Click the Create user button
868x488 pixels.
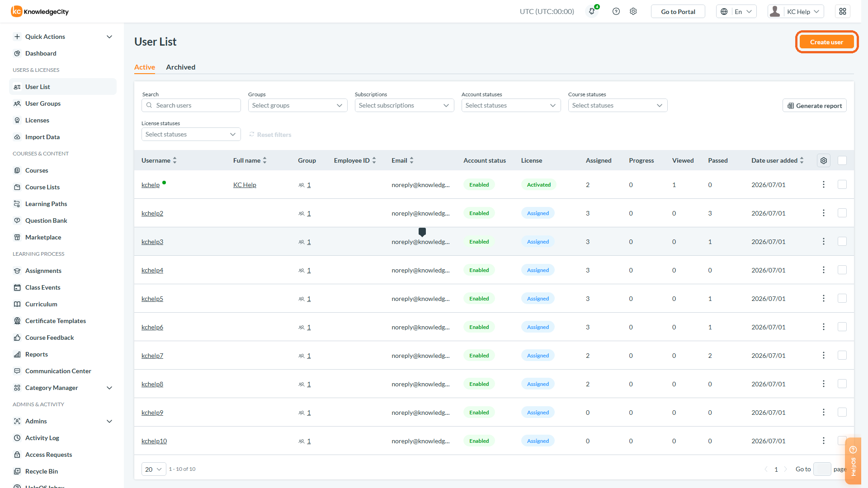click(x=826, y=42)
